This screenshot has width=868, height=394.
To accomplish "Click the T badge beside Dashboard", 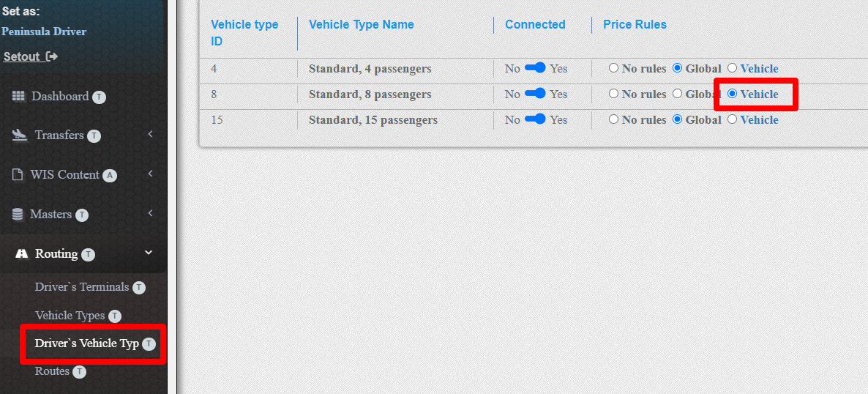I will [x=99, y=97].
